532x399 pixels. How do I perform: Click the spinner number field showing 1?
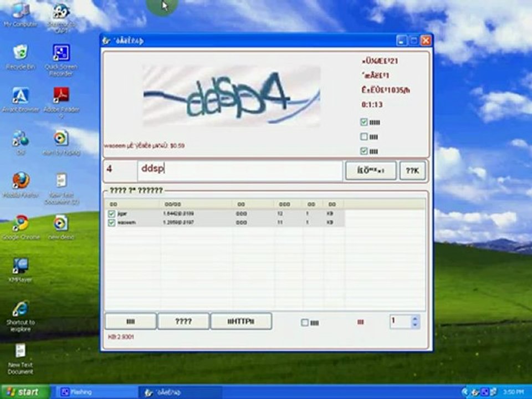coord(401,321)
